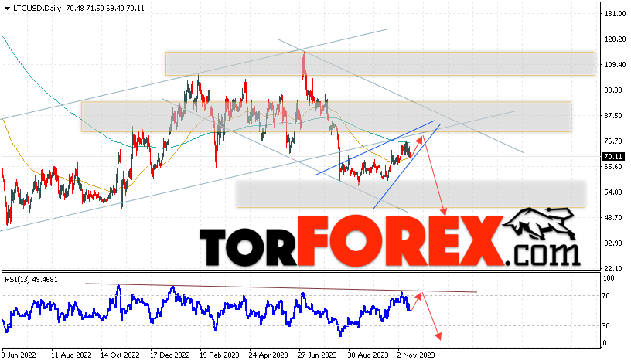Click the 2 Nov 2023 date label
This screenshot has width=631, height=364.
(x=416, y=355)
